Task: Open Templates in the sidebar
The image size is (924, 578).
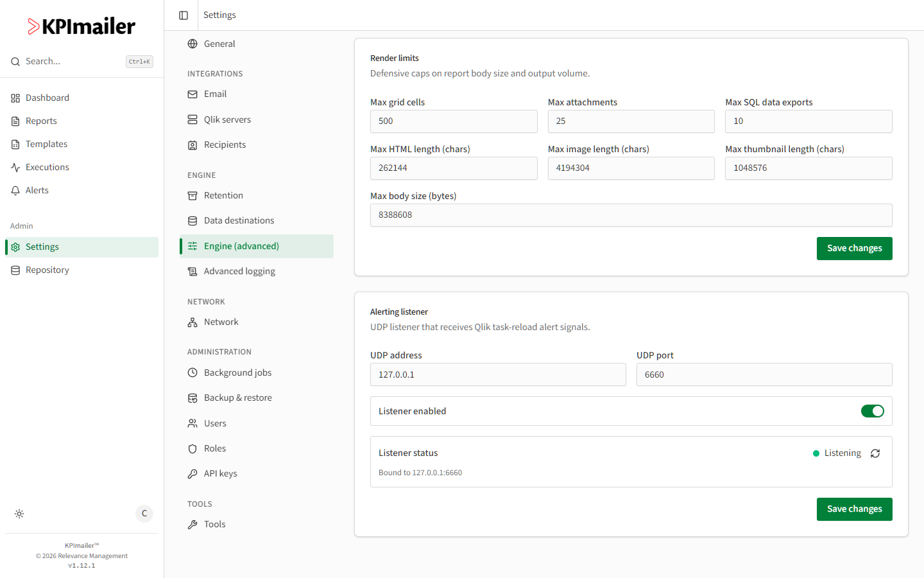Action: [82, 144]
